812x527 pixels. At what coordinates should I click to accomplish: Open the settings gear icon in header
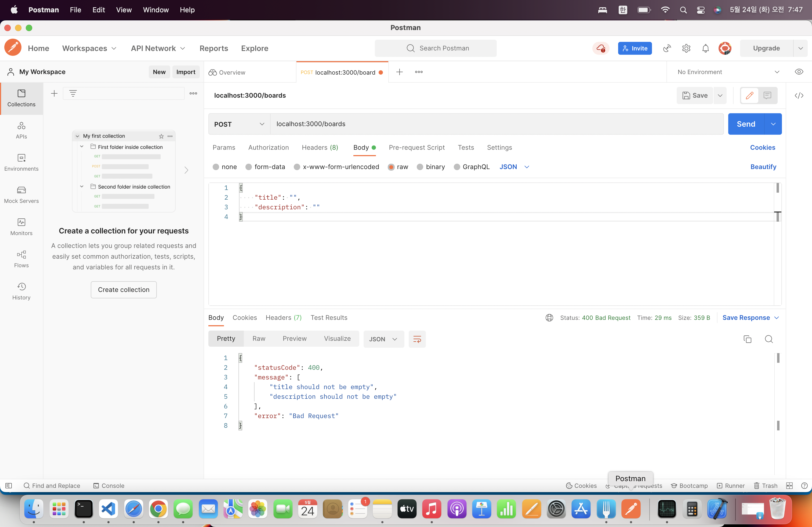click(686, 48)
